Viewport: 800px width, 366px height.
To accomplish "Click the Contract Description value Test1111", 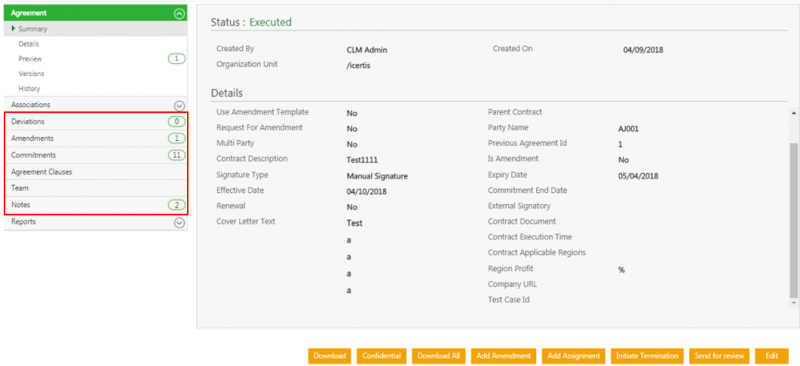I will [x=362, y=160].
